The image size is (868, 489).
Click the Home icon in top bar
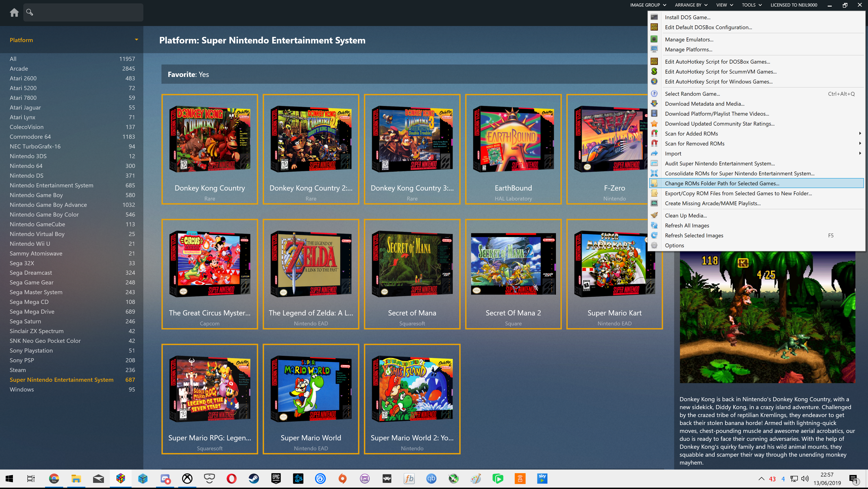[14, 12]
